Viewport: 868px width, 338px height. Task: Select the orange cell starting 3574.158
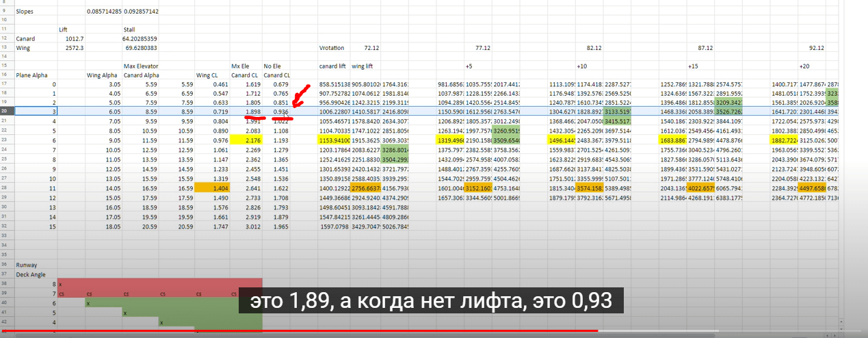tap(591, 187)
